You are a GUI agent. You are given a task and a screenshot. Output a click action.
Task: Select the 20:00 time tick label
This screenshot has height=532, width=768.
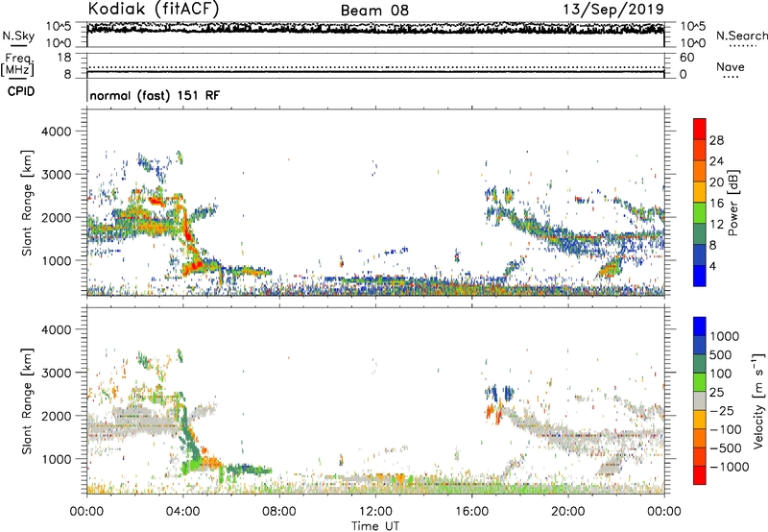(567, 512)
